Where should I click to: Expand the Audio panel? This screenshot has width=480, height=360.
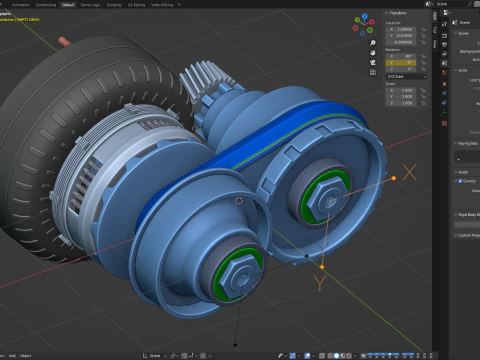point(456,172)
